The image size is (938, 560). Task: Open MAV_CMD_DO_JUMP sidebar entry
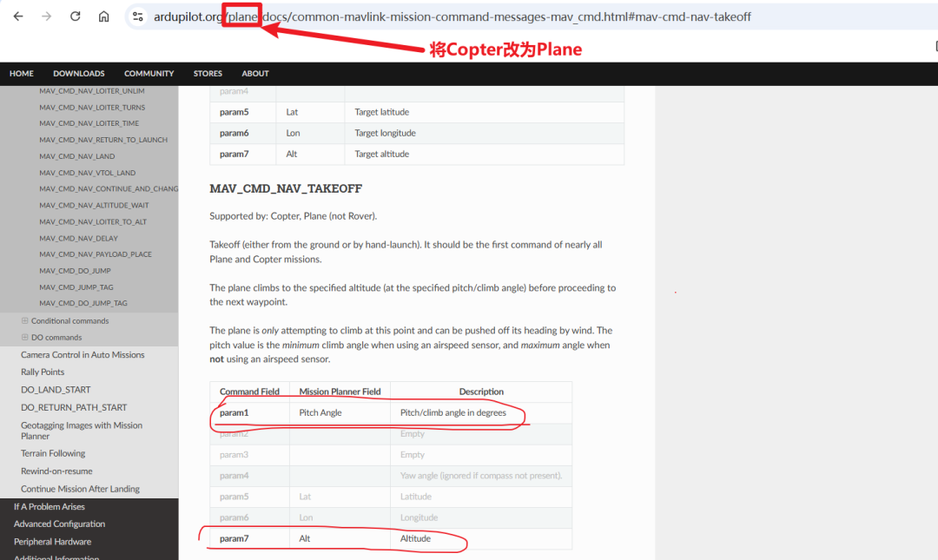pyautogui.click(x=76, y=271)
